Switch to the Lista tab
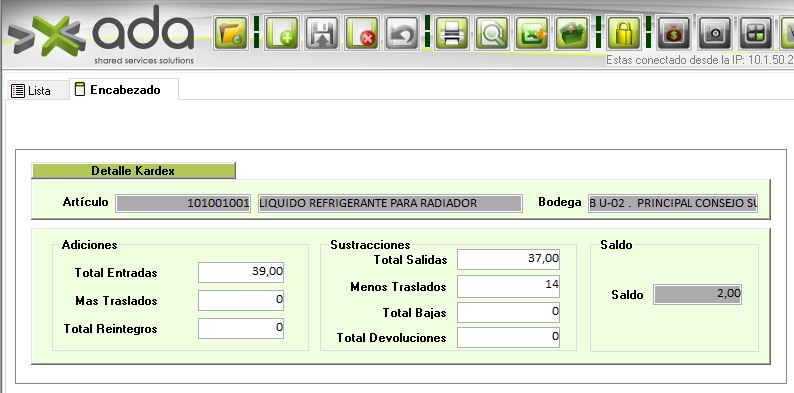Screen dimensions: 794x393 pyautogui.click(x=31, y=91)
